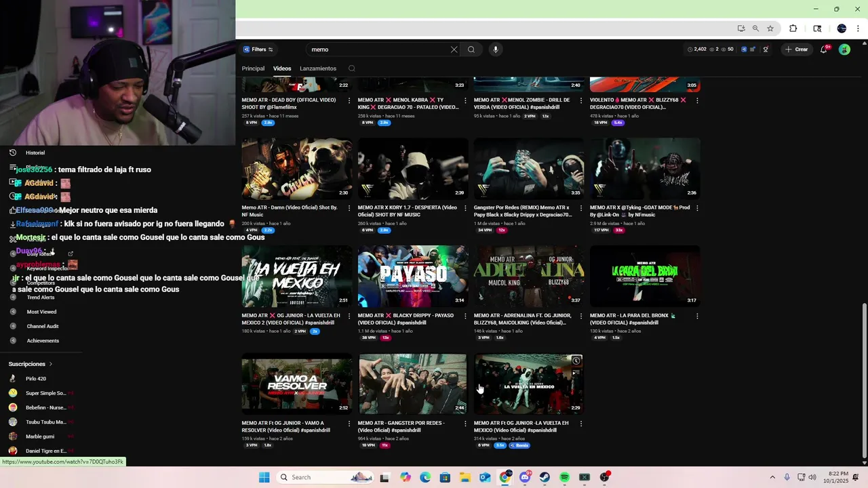Open options menu for Gangster Por Redes REMIX
868x488 pixels.
click(581, 208)
